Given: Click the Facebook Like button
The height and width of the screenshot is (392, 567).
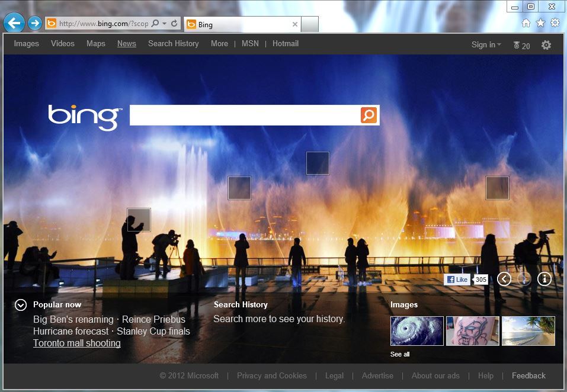Looking at the screenshot, I should (457, 279).
